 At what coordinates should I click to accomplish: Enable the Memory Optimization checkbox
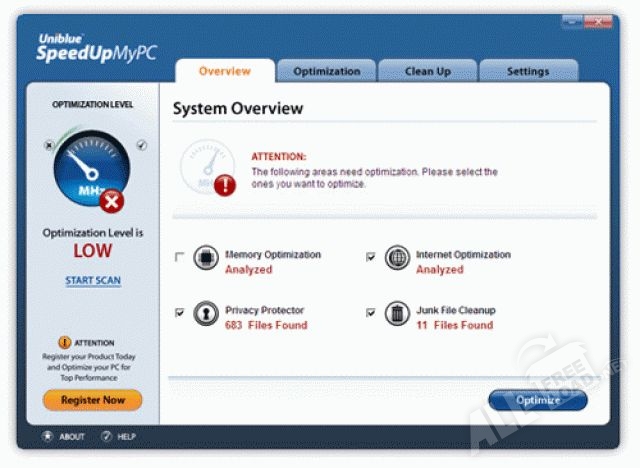pyautogui.click(x=180, y=257)
